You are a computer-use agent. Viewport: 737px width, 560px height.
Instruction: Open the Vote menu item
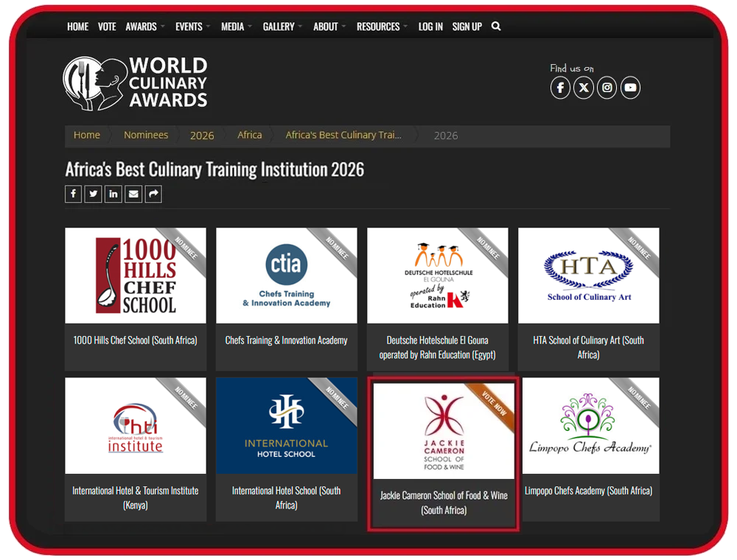pyautogui.click(x=107, y=27)
